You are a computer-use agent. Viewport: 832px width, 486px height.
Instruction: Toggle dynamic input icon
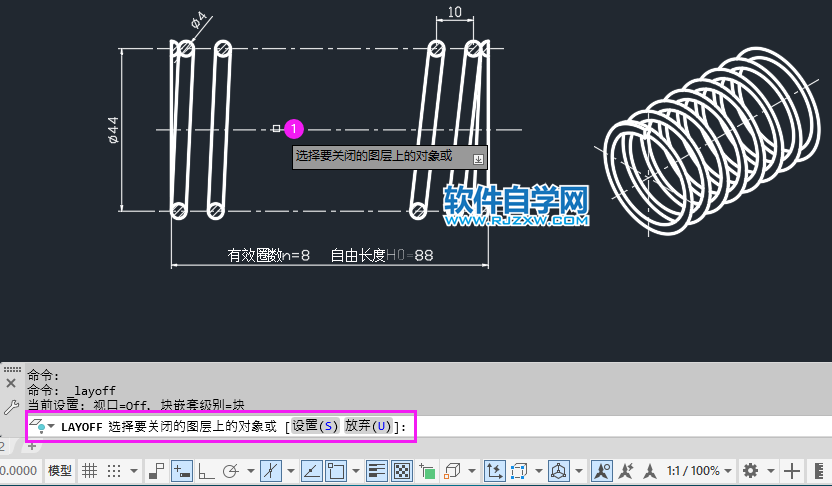point(182,471)
